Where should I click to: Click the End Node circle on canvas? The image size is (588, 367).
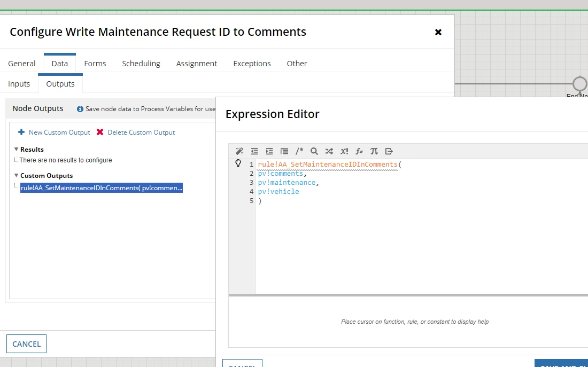click(580, 83)
